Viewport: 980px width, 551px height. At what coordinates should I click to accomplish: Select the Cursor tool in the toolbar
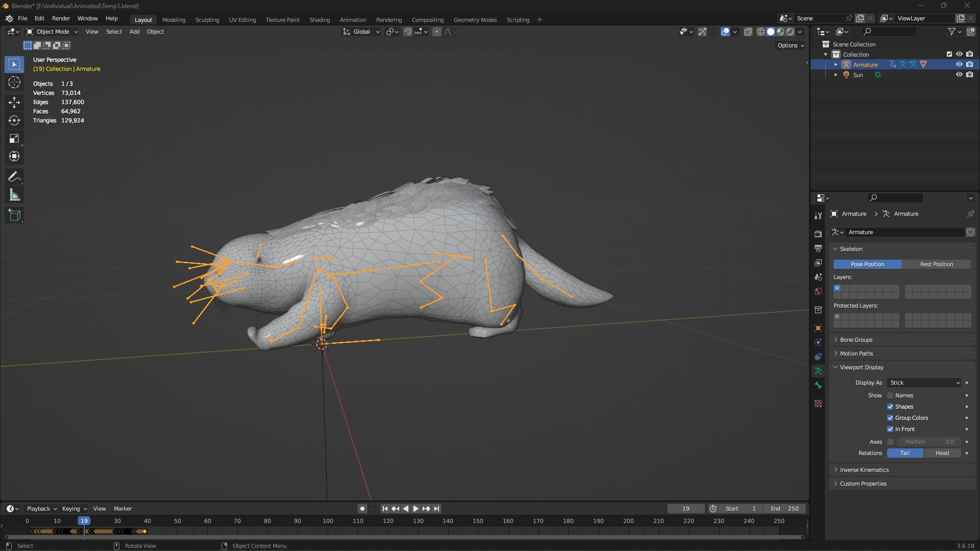point(14,83)
